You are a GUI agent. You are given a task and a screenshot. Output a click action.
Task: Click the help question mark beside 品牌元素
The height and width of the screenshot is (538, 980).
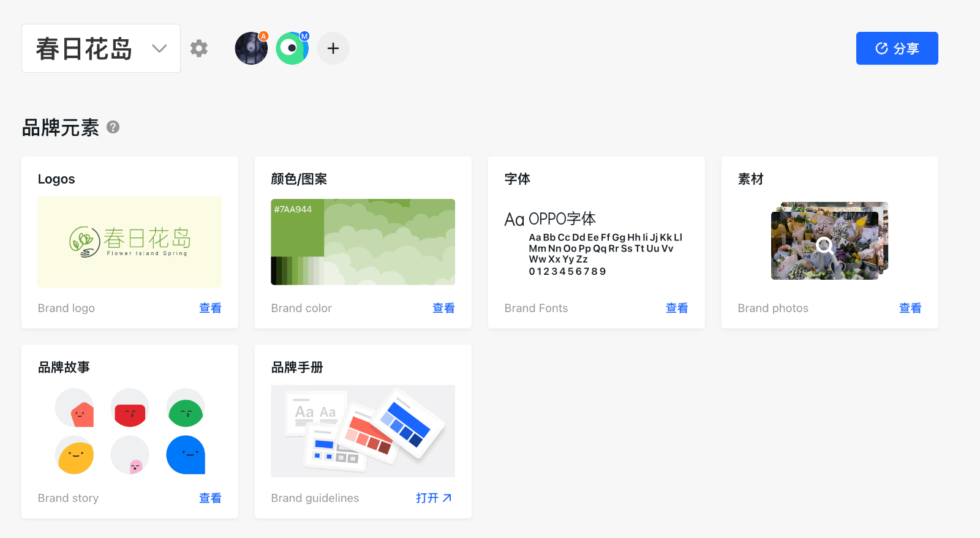click(x=113, y=127)
